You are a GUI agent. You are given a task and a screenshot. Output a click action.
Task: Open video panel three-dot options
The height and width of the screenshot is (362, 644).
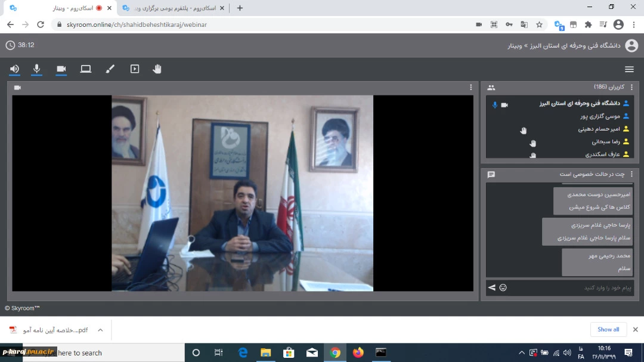point(470,87)
